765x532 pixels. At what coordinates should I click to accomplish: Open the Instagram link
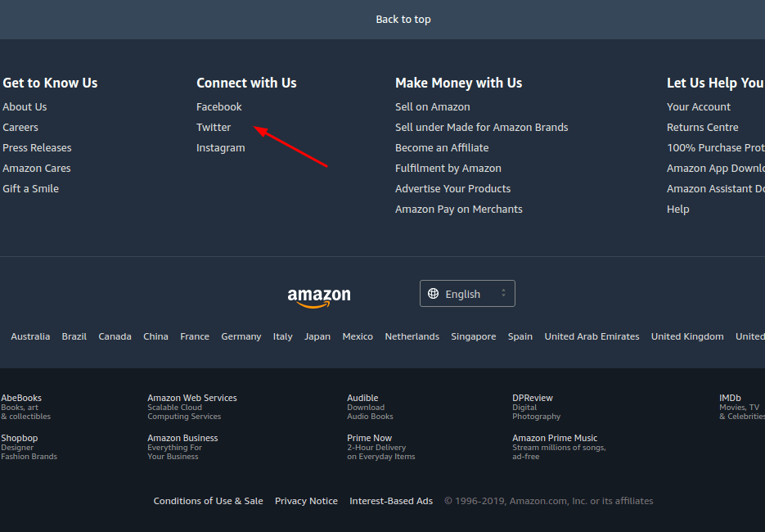click(x=221, y=148)
